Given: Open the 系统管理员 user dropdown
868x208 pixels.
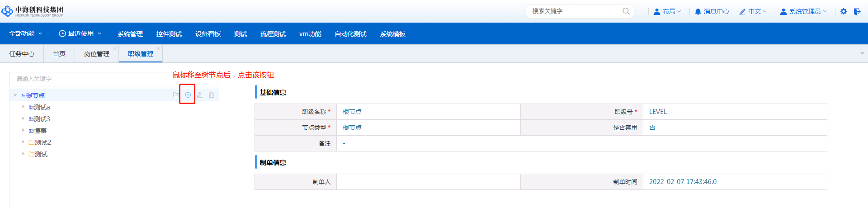Looking at the screenshot, I should [x=804, y=11].
